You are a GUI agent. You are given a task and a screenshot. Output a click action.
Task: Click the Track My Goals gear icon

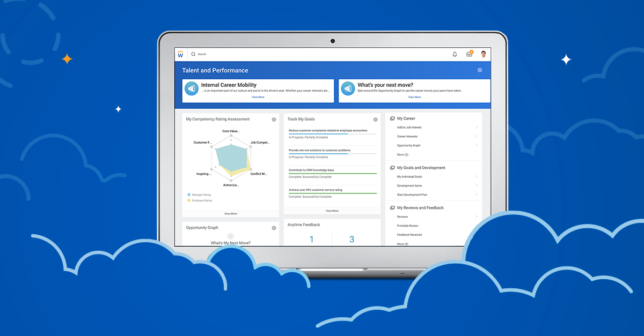point(376,120)
